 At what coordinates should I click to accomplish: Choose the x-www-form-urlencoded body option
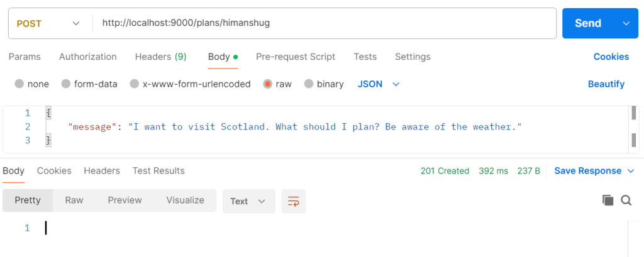point(134,84)
